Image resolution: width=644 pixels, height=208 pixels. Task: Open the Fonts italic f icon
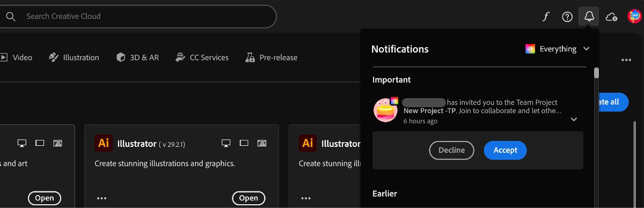tap(546, 17)
